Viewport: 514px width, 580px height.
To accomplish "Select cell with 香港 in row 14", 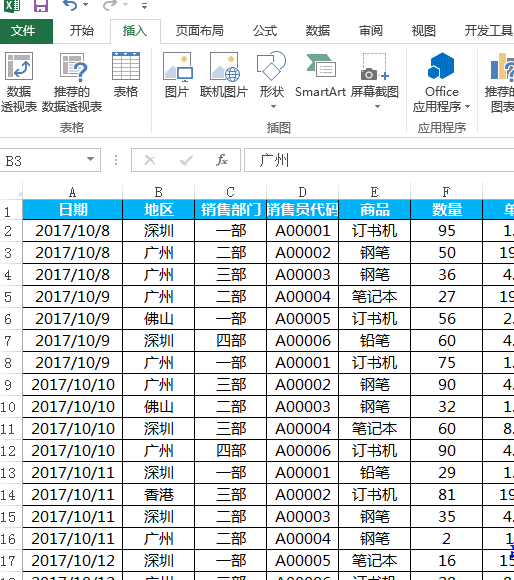I will 158,495.
